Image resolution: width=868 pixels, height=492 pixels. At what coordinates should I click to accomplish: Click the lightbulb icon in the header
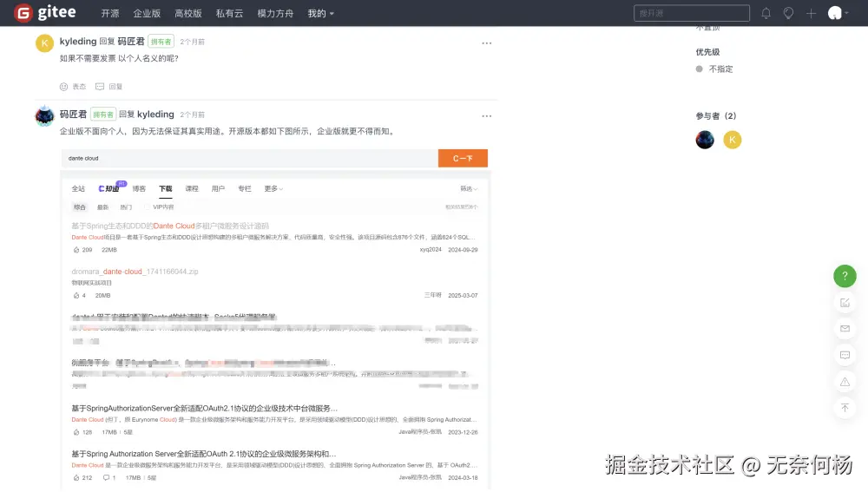[788, 13]
